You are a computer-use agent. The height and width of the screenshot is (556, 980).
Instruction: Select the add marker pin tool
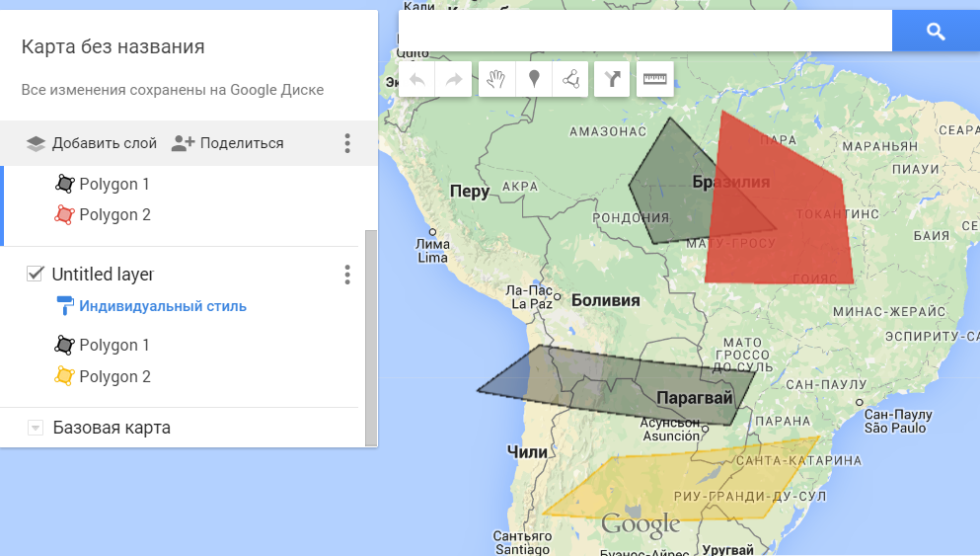[534, 79]
